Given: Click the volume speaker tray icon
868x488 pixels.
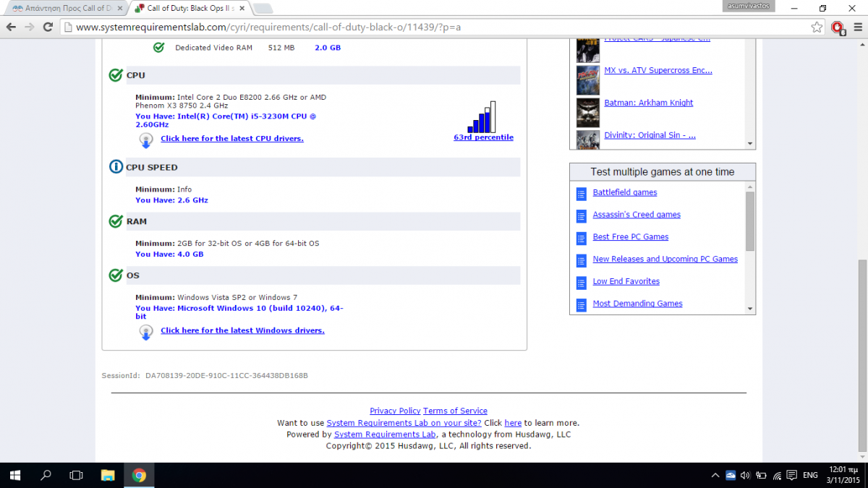Looking at the screenshot, I should [x=746, y=475].
